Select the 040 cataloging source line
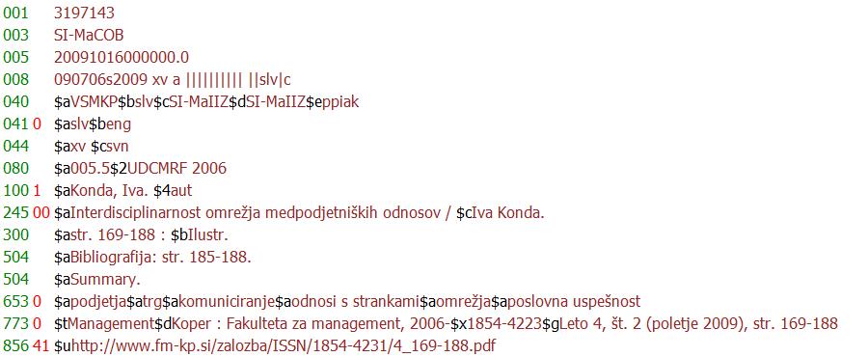Image resolution: width=868 pixels, height=357 pixels. [x=206, y=102]
